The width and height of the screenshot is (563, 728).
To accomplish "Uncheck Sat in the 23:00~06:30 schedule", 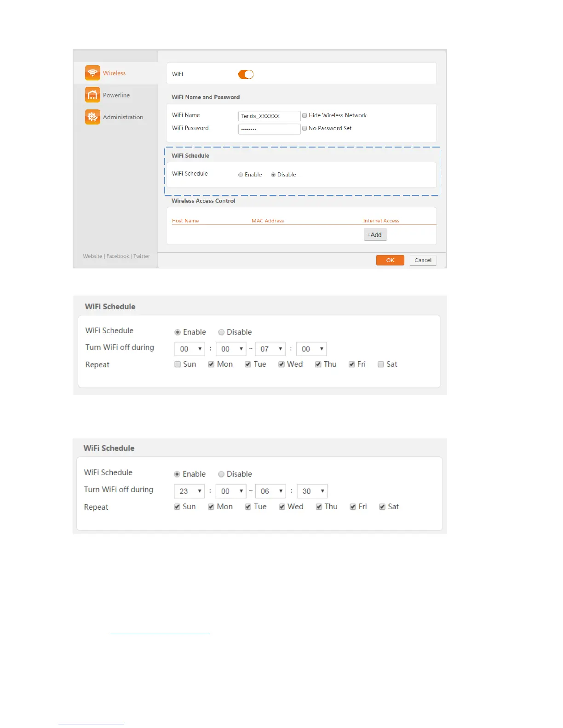I will coord(382,507).
